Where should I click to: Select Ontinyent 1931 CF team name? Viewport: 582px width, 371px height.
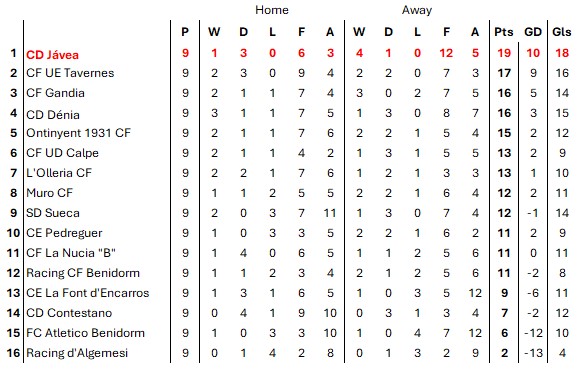[78, 133]
